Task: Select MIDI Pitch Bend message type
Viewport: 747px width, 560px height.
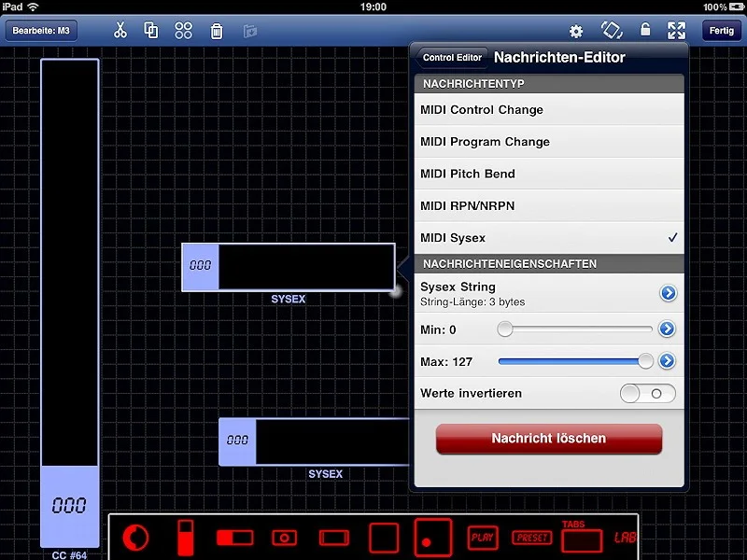Action: tap(549, 174)
